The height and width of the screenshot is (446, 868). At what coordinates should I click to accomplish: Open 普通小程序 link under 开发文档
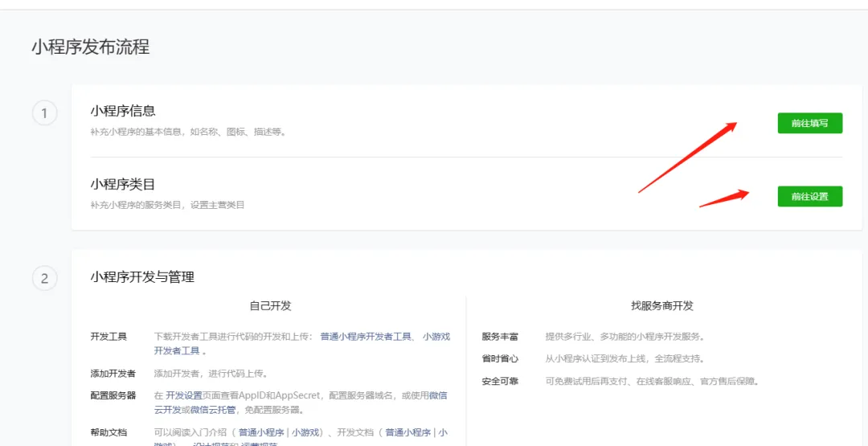click(407, 432)
